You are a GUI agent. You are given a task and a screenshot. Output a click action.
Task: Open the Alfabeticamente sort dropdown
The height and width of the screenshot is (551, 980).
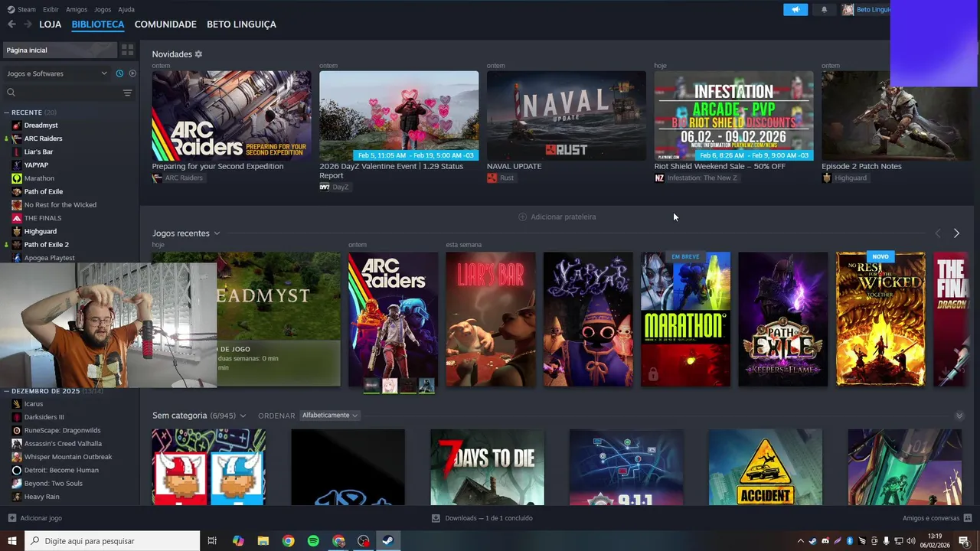click(x=330, y=416)
